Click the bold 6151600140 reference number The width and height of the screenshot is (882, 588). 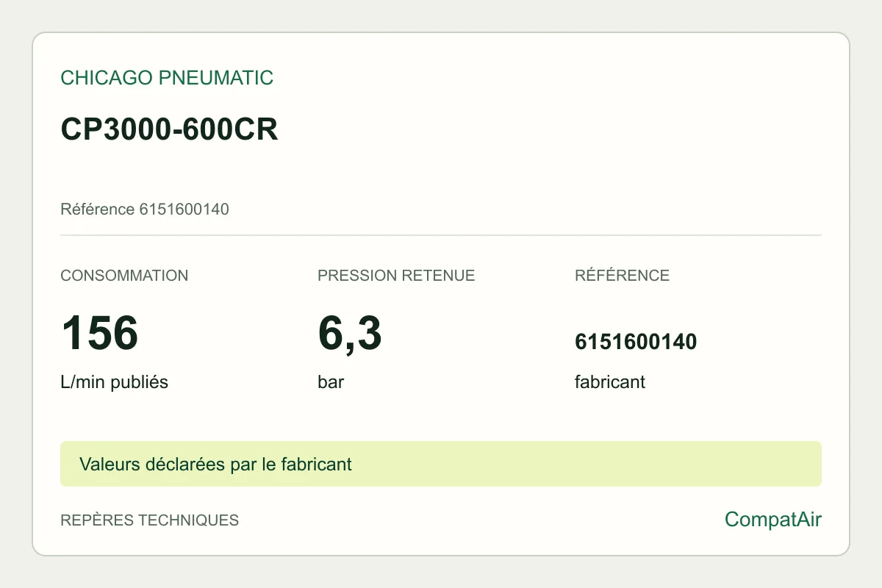click(x=636, y=342)
